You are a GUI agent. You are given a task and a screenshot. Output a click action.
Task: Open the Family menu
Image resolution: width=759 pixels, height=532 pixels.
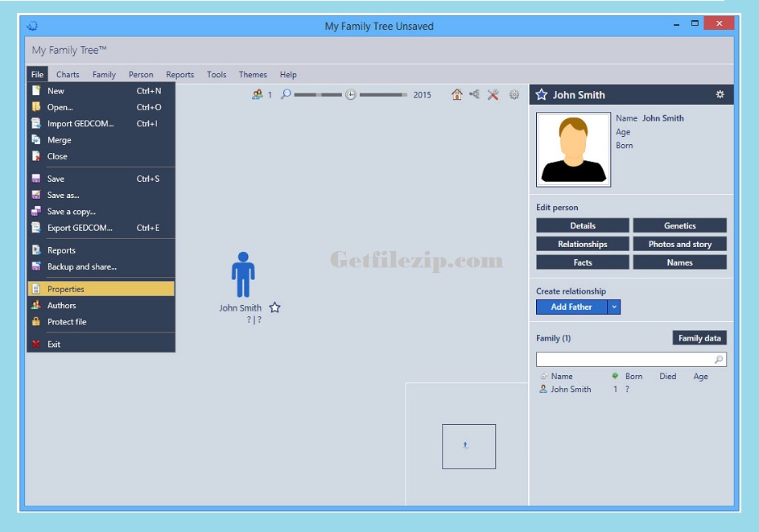[x=104, y=75]
